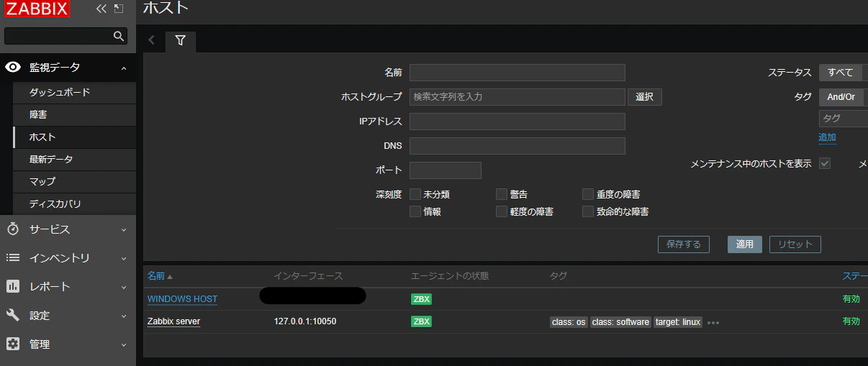Image resolution: width=868 pixels, height=366 pixels.
Task: Show more tags via ellipsis icon
Action: pyautogui.click(x=713, y=323)
